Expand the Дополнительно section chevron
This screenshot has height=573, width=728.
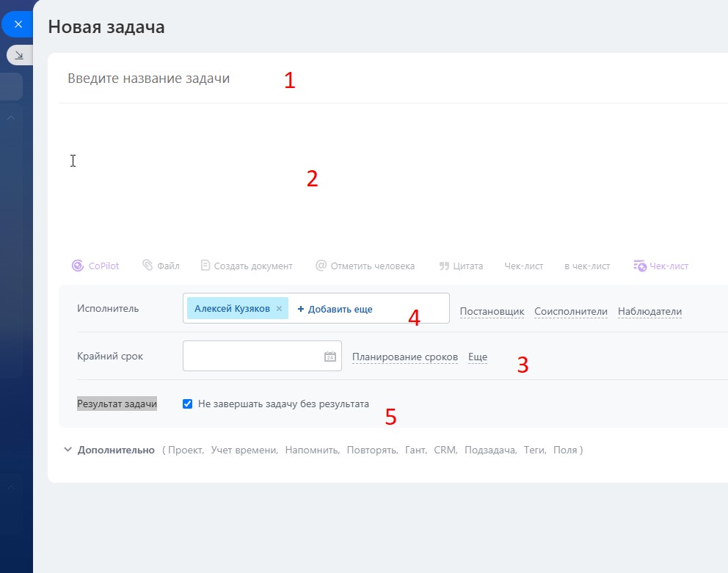68,450
